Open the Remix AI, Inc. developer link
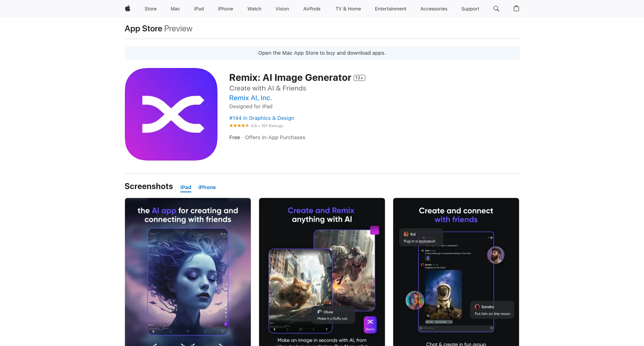Image resolution: width=644 pixels, height=346 pixels. [x=251, y=98]
